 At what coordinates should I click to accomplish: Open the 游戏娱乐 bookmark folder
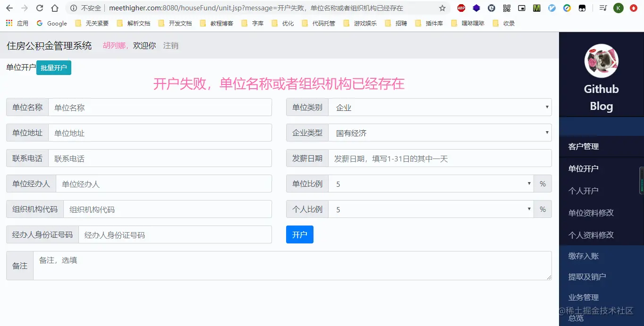(360, 23)
